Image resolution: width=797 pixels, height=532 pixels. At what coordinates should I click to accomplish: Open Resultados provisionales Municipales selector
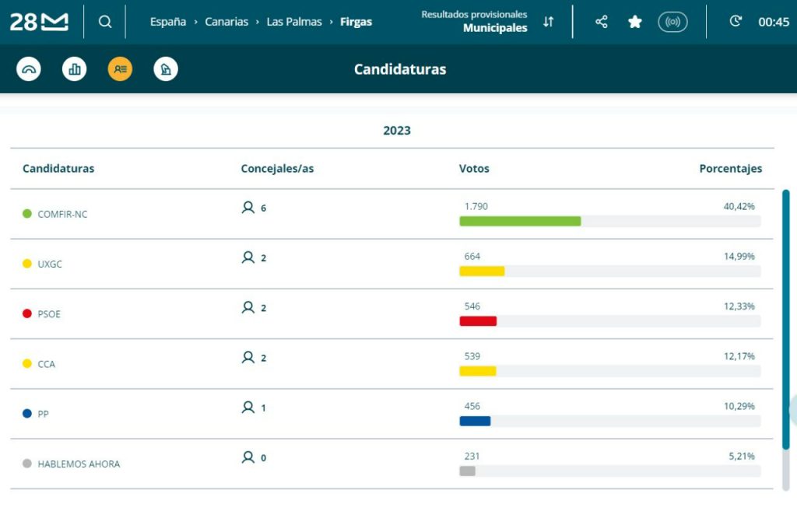tap(474, 21)
